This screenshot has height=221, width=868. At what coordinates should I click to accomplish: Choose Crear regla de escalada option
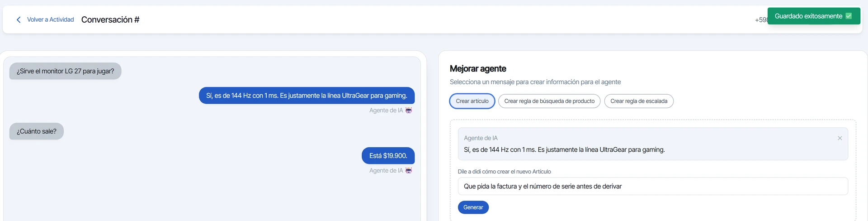pyautogui.click(x=639, y=101)
